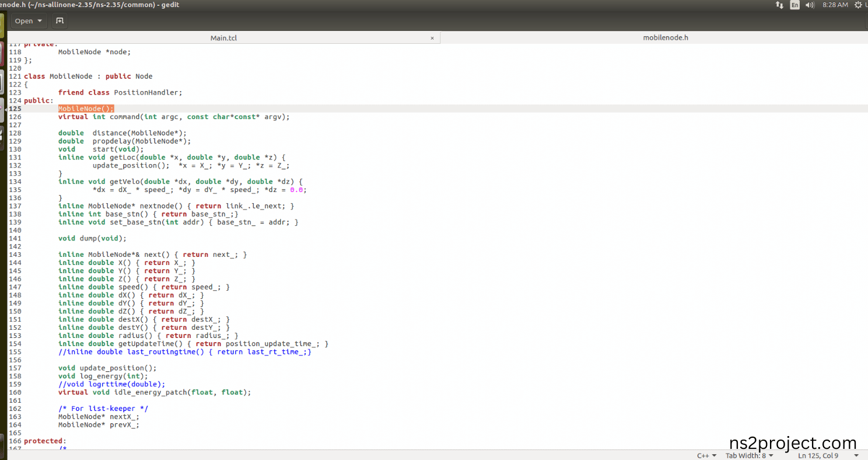Create a new document with the new-tab icon
The image size is (868, 460).
[60, 21]
